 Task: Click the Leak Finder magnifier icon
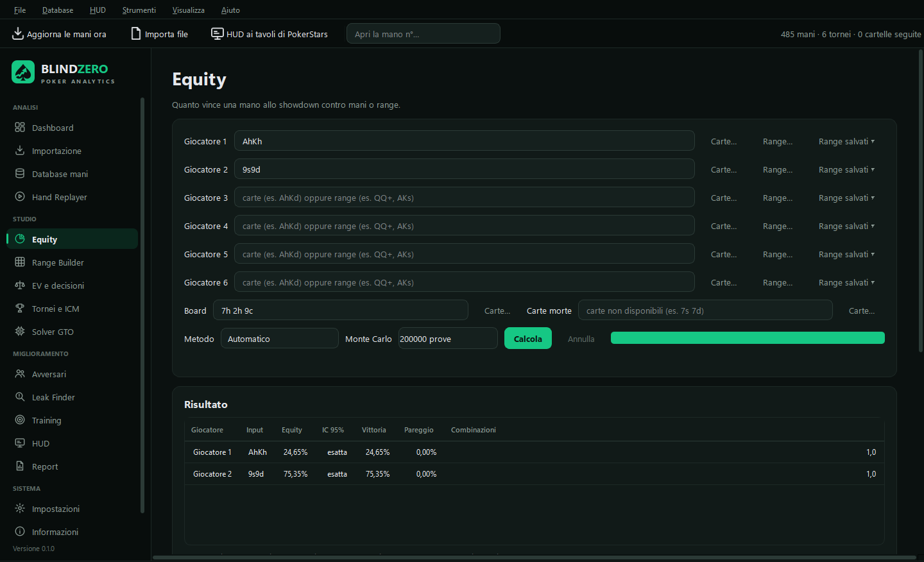(20, 396)
